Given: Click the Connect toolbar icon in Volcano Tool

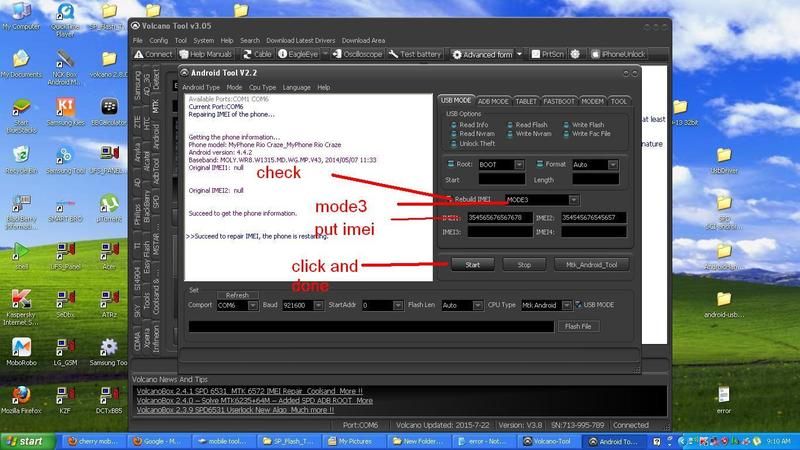Looking at the screenshot, I should (153, 54).
